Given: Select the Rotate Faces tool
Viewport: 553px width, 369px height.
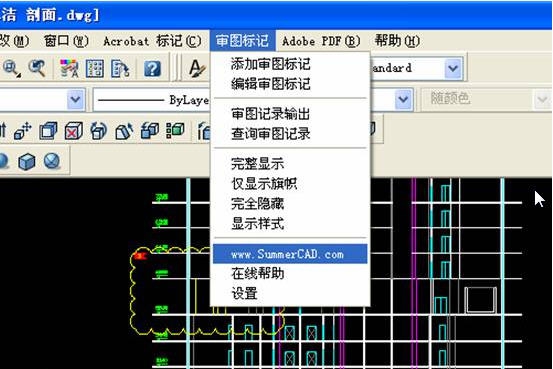Looking at the screenshot, I should [99, 131].
